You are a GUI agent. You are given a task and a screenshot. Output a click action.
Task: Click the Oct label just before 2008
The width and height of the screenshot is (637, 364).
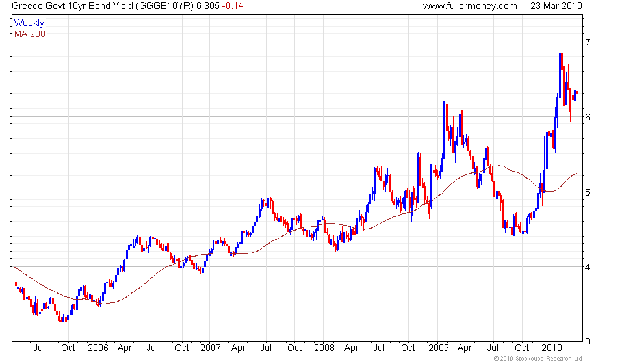click(x=294, y=348)
